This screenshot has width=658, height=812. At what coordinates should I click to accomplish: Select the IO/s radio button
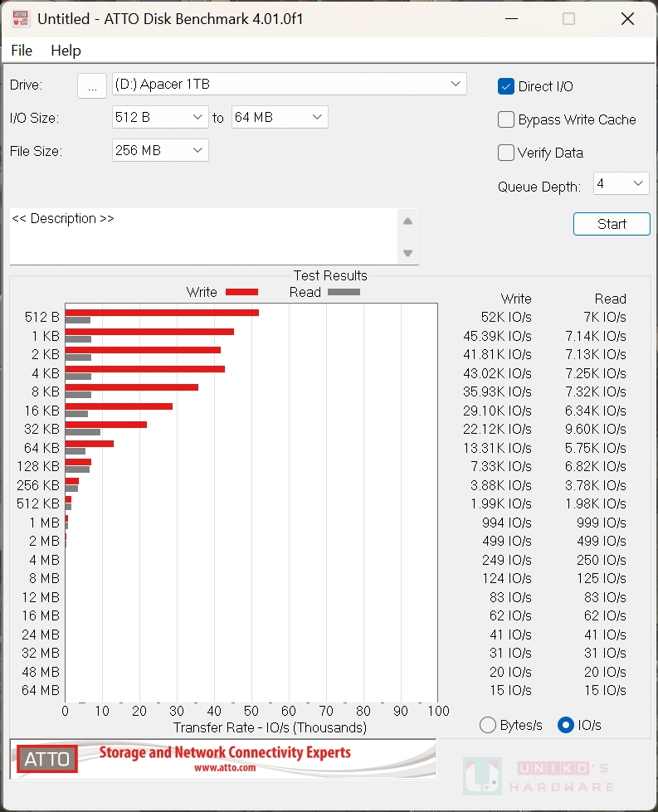(566, 725)
